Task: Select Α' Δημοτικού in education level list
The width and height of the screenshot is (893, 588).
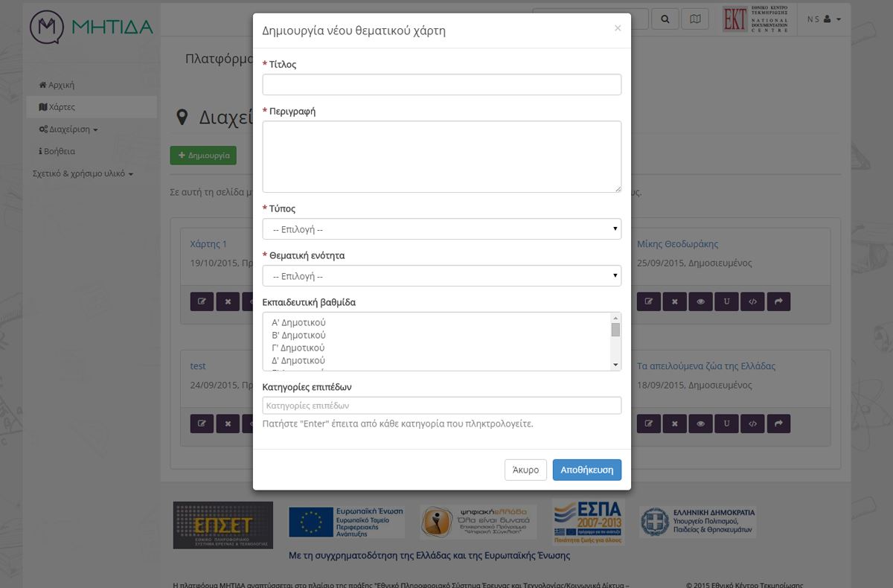Action: click(299, 323)
